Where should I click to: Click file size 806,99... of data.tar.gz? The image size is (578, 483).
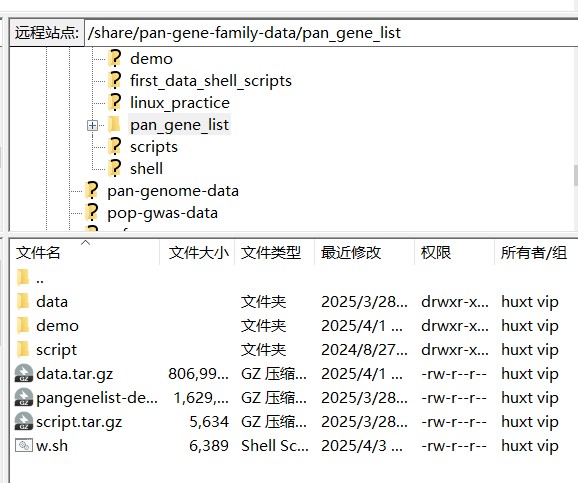(x=198, y=374)
